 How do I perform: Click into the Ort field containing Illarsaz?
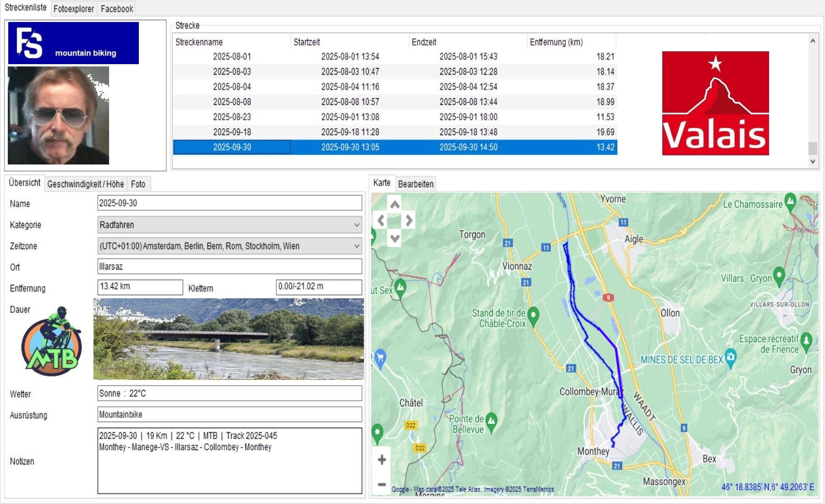pyautogui.click(x=229, y=267)
